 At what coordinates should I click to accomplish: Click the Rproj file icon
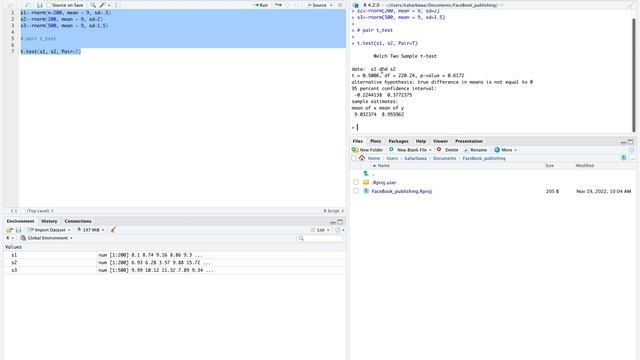pos(366,191)
